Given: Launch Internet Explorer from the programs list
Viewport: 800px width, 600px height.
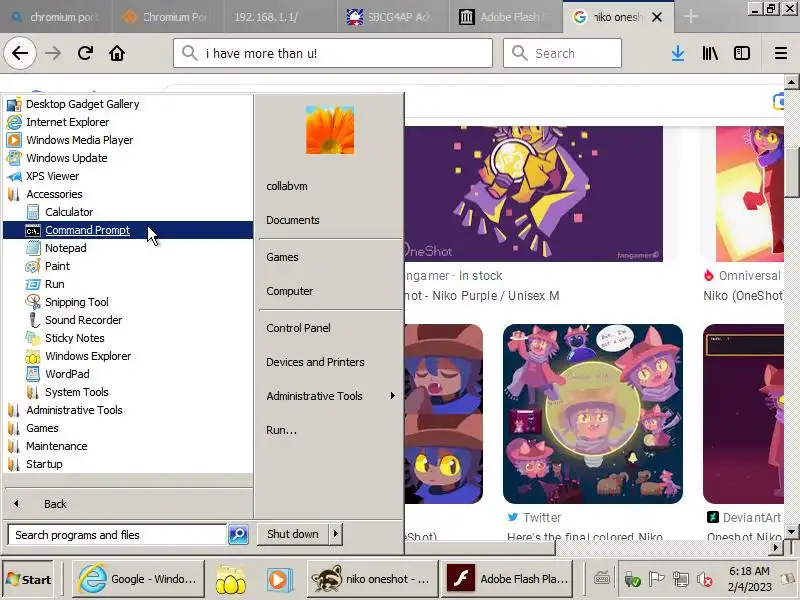Looking at the screenshot, I should point(128,122).
